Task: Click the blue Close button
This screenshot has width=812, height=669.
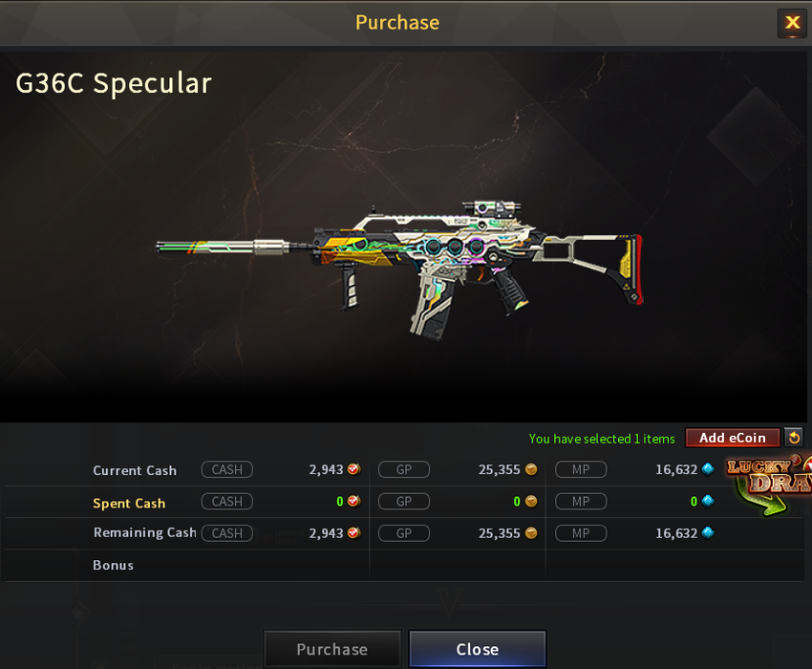Action: (478, 649)
